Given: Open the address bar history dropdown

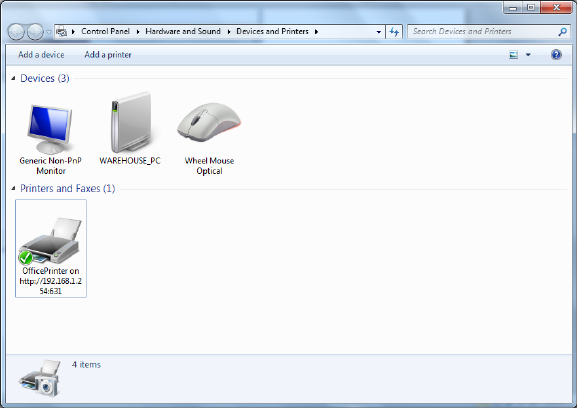Looking at the screenshot, I should tap(379, 32).
